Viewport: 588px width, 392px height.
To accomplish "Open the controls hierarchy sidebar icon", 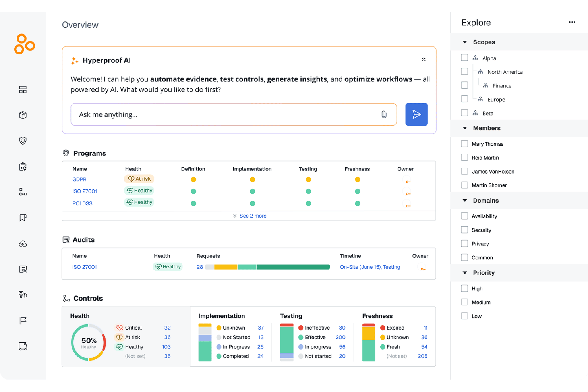I will click(23, 192).
